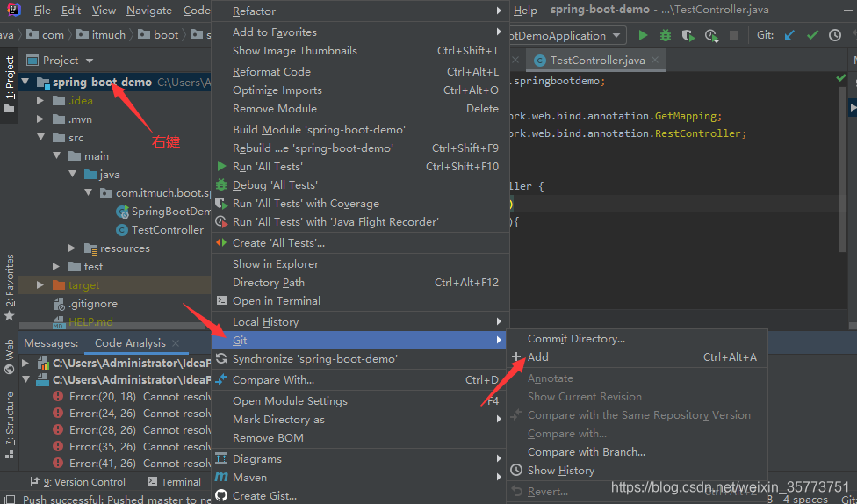The image size is (857, 504).
Task: Open the View menu
Action: coord(104,11)
